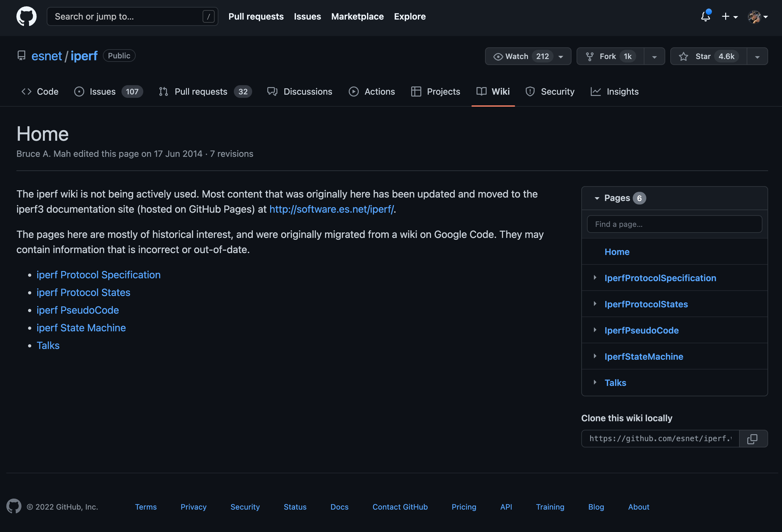The height and width of the screenshot is (532, 782).
Task: Click the Find a page field
Action: pyautogui.click(x=674, y=224)
